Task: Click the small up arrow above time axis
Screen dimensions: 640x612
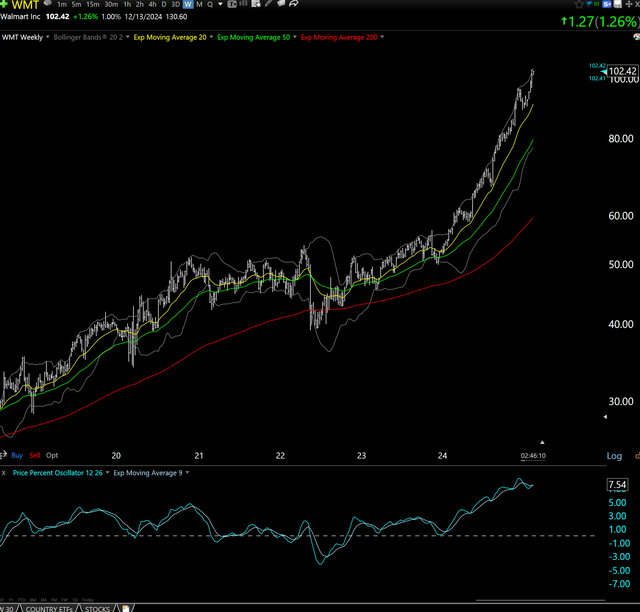Action: point(542,442)
